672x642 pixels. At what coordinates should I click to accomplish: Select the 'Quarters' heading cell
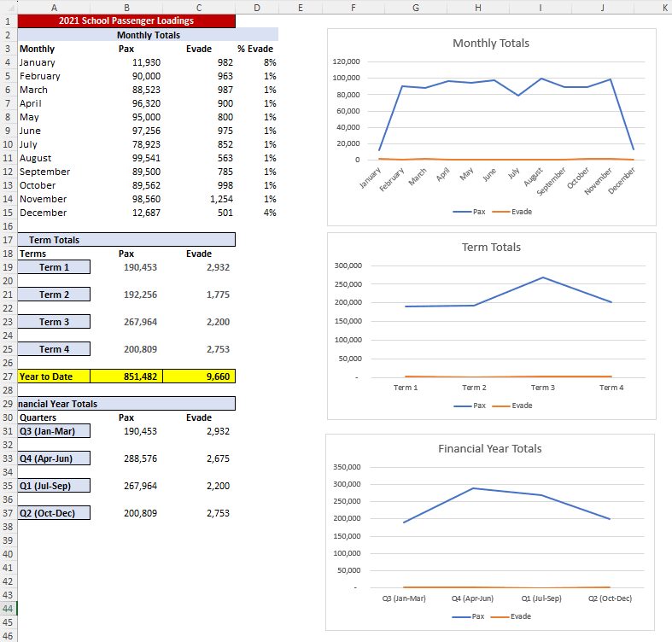[54, 417]
